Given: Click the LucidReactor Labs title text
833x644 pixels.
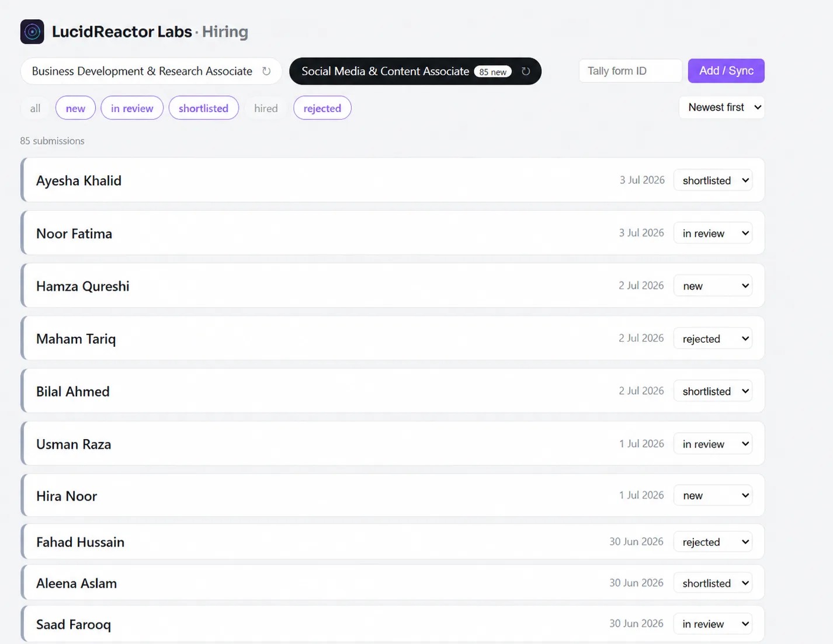Looking at the screenshot, I should pos(122,32).
